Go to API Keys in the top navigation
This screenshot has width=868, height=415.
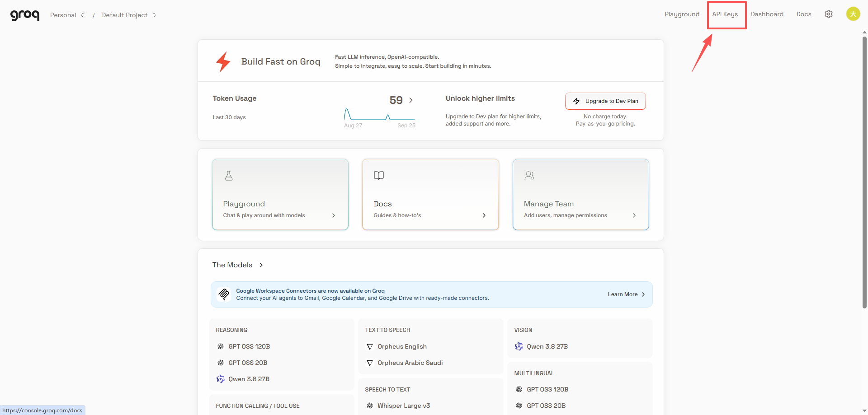(725, 14)
